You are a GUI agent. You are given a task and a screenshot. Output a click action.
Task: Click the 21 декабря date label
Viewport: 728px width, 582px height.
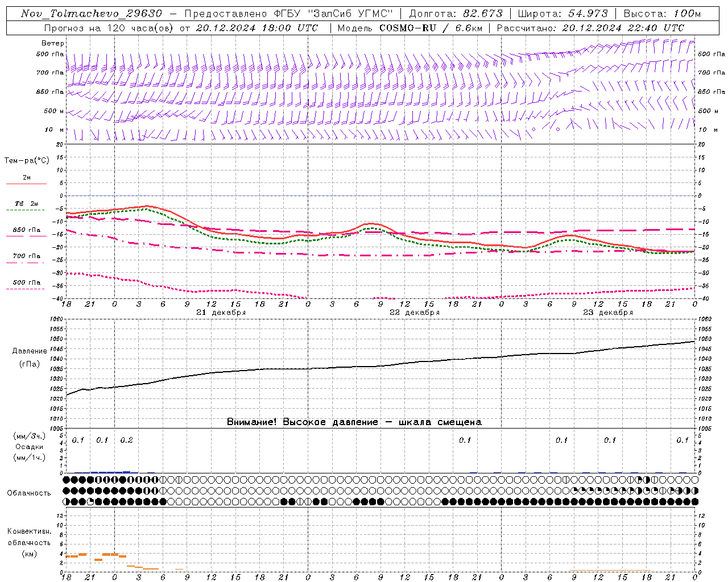click(x=221, y=313)
